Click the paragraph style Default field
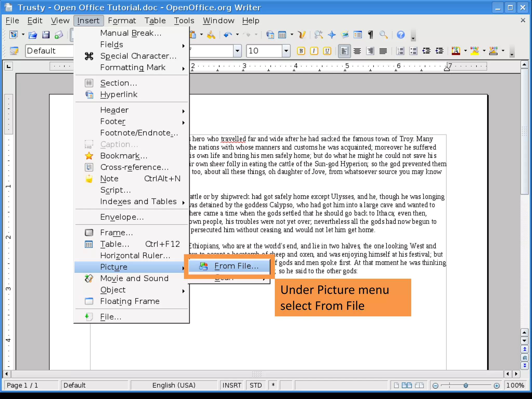Screen dimensions: 532x399 49,51
